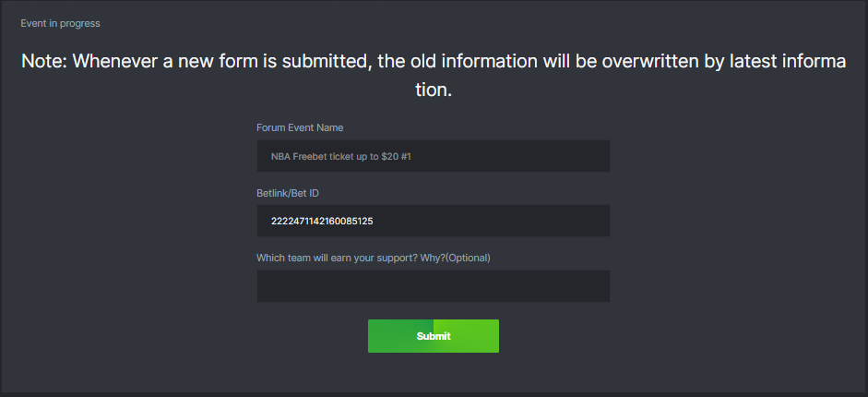
Task: Click into the Betlink/Bet ID input
Action: click(433, 221)
